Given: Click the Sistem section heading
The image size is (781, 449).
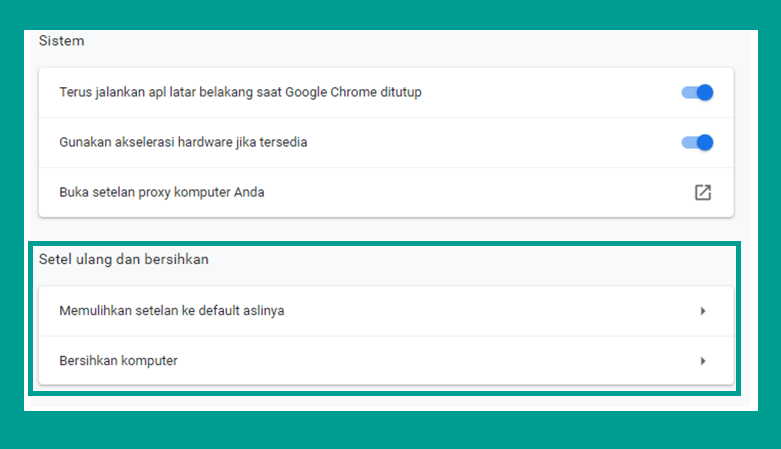Looking at the screenshot, I should [62, 41].
